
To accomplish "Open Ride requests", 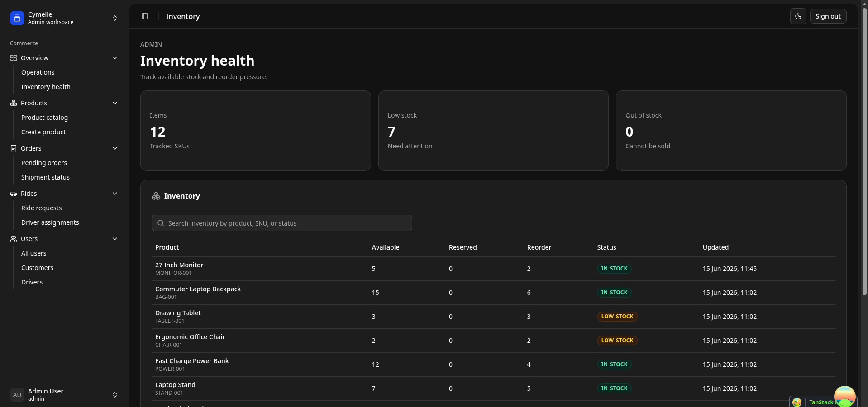I will 41,208.
